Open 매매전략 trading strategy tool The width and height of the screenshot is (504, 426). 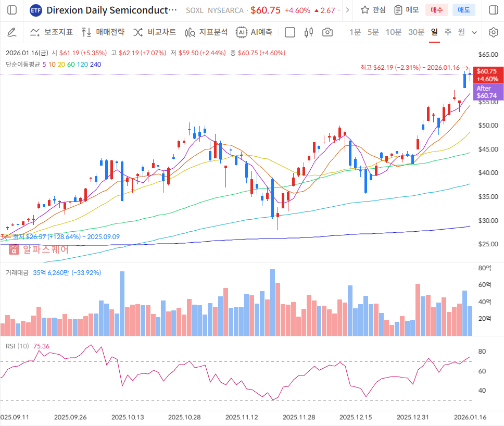103,32
